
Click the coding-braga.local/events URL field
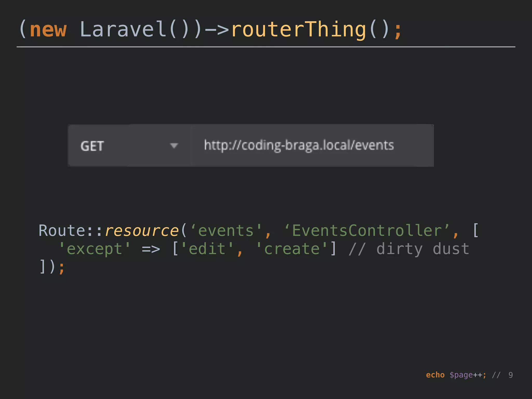click(x=312, y=145)
